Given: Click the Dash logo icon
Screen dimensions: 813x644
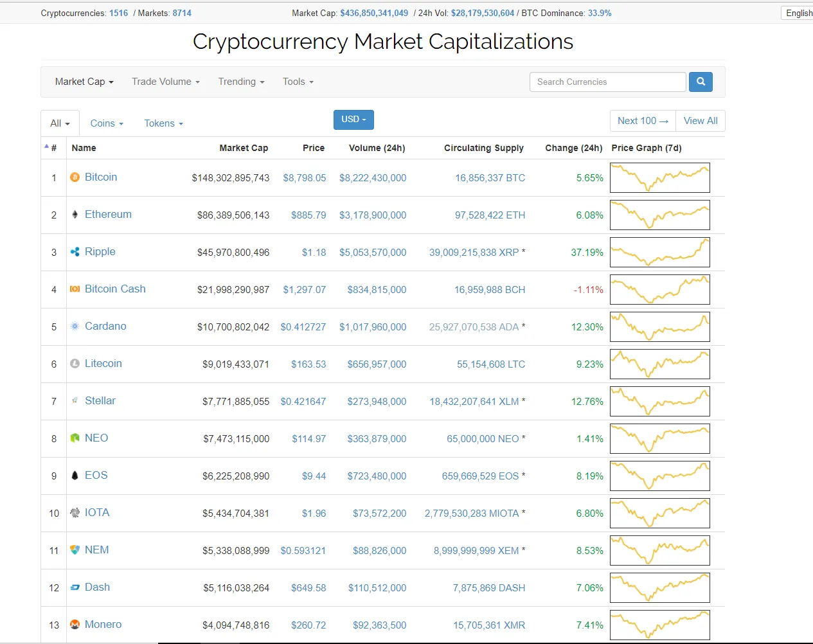Looking at the screenshot, I should click(x=75, y=587).
